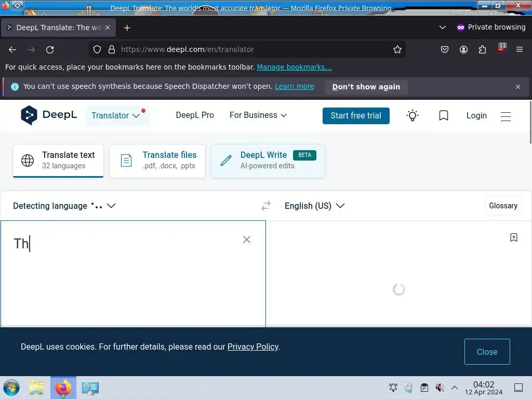Click the uBlock extension icon with badge
The image size is (532, 399).
pyautogui.click(x=501, y=48)
